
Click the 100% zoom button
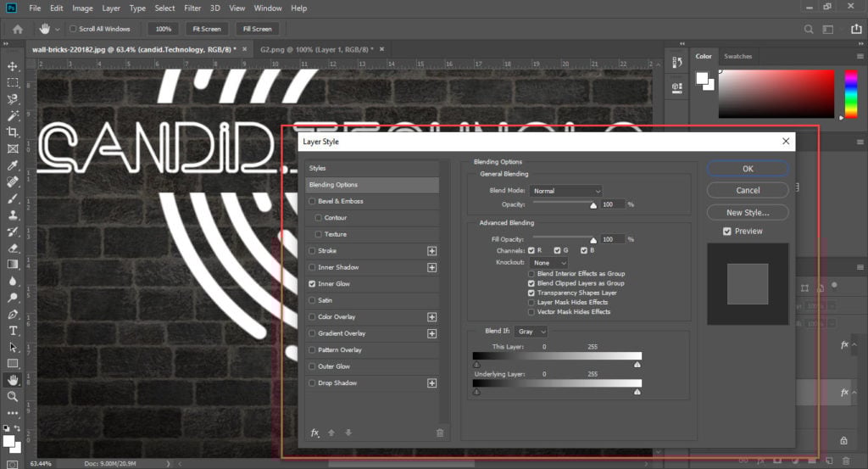click(164, 29)
